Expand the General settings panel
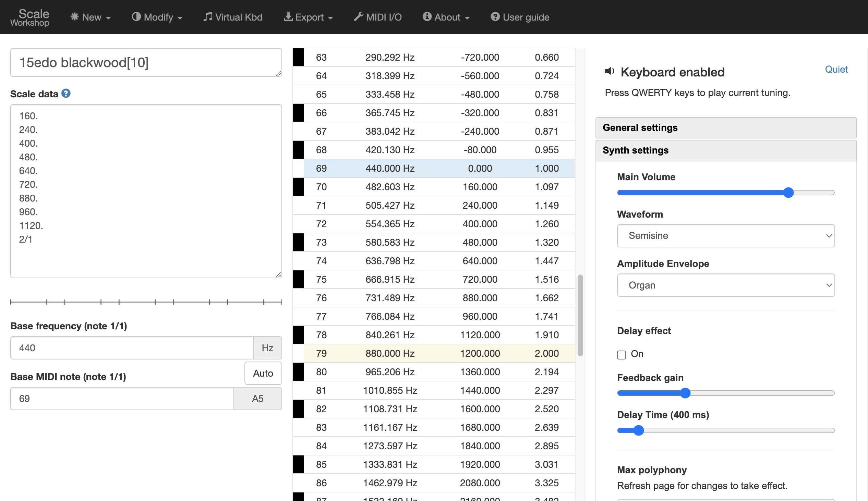The width and height of the screenshot is (868, 501). (725, 128)
